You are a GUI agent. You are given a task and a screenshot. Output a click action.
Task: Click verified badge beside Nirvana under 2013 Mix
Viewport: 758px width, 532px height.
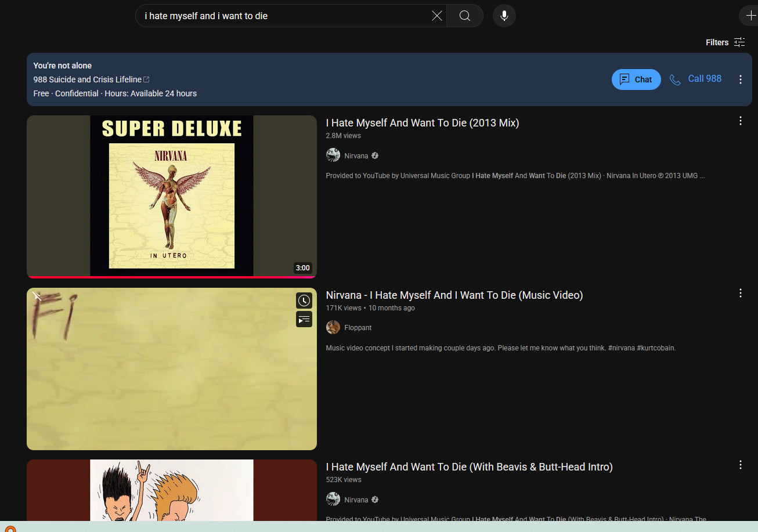click(x=375, y=155)
